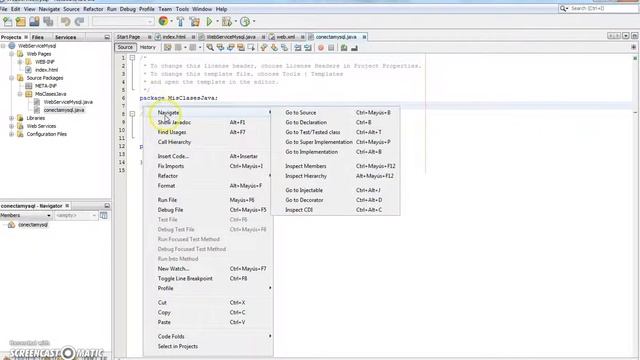640x360 pixels.
Task: Collapse the code fold marker at line 8
Action: click(132, 114)
